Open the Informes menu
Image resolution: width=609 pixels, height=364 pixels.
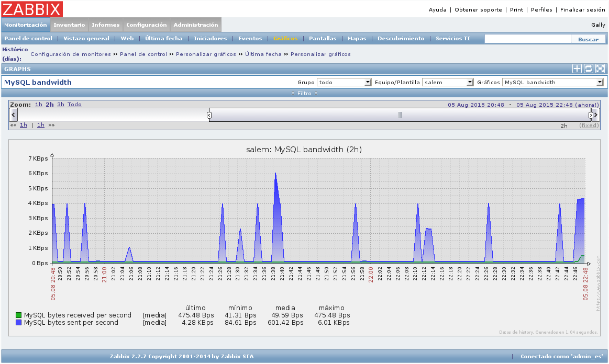[x=106, y=25]
